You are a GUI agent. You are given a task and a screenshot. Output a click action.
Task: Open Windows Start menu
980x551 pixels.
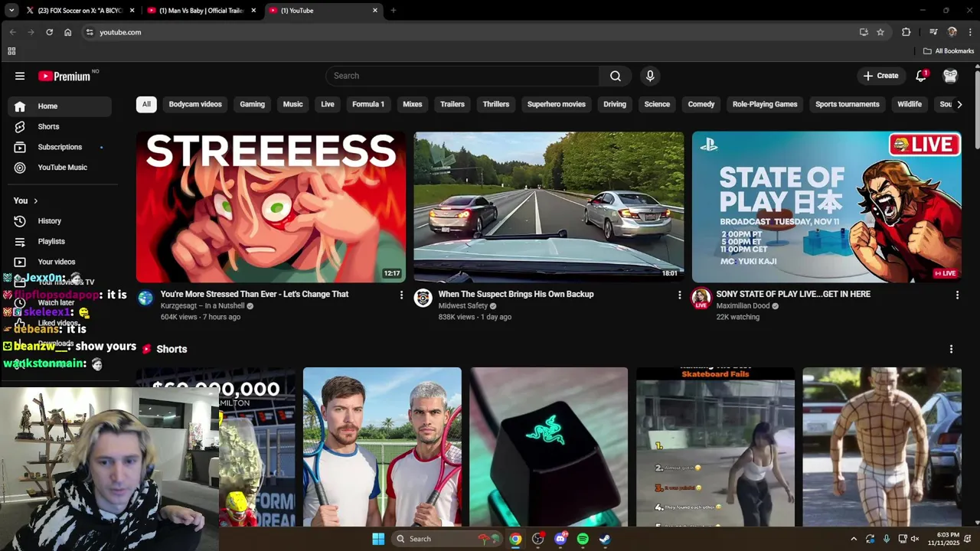click(378, 539)
